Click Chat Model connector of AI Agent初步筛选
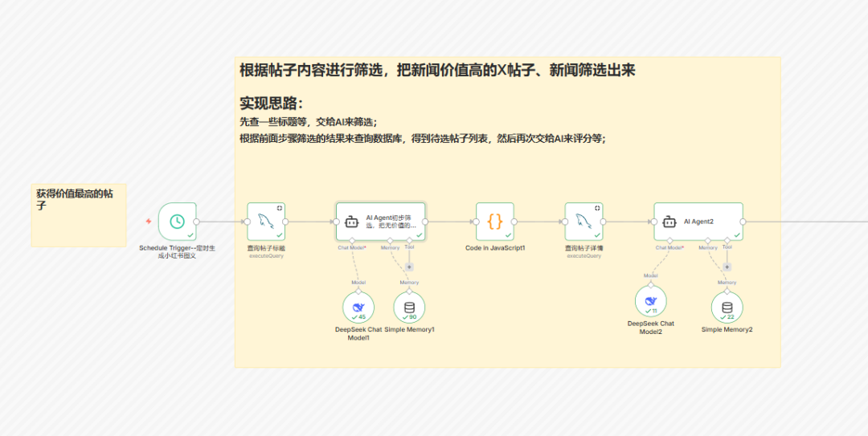This screenshot has width=868, height=436. pyautogui.click(x=352, y=241)
